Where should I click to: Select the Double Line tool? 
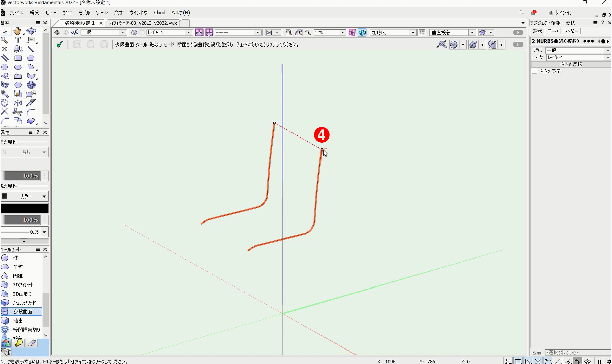(5, 58)
